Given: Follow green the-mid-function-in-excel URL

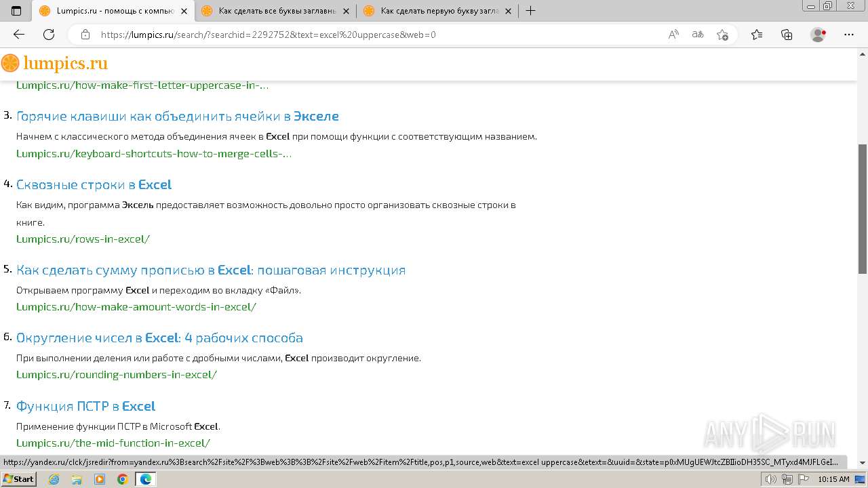Looking at the screenshot, I should 113,443.
